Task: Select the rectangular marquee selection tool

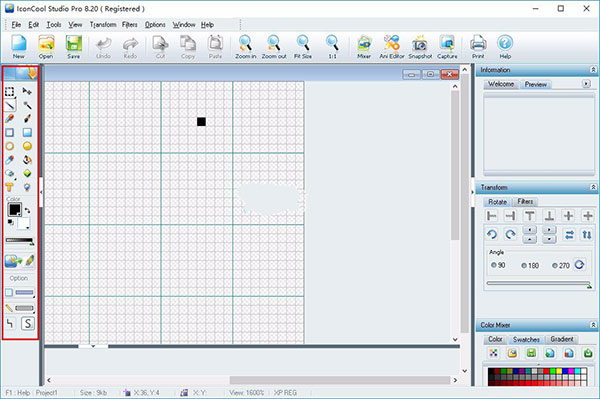Action: [10, 91]
